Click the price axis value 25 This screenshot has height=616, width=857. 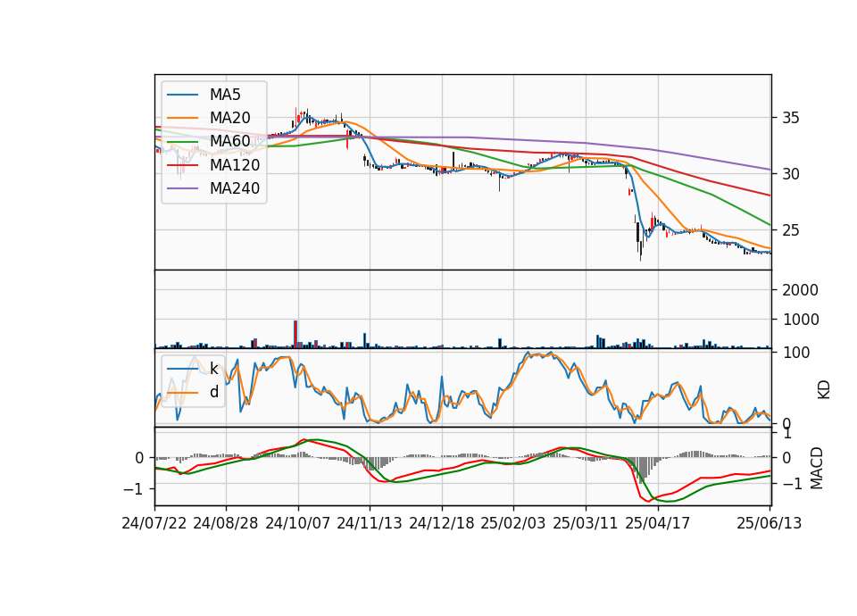tap(790, 230)
